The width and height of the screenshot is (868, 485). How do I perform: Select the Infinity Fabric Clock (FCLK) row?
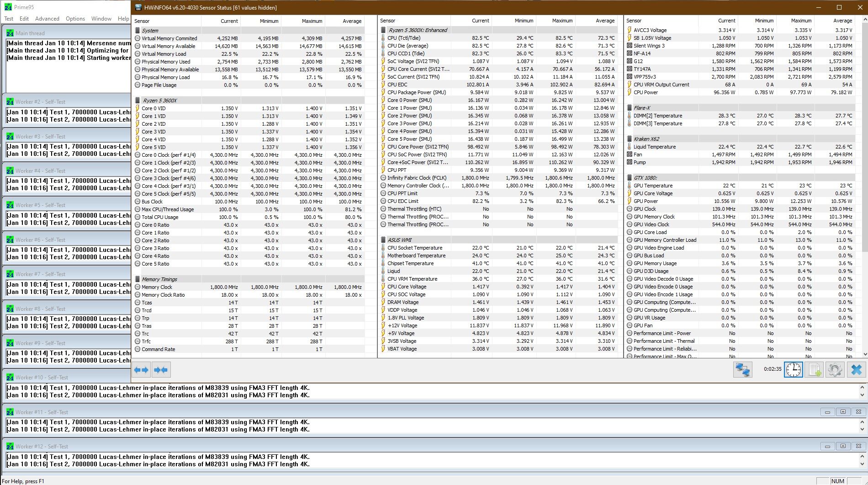pyautogui.click(x=498, y=178)
